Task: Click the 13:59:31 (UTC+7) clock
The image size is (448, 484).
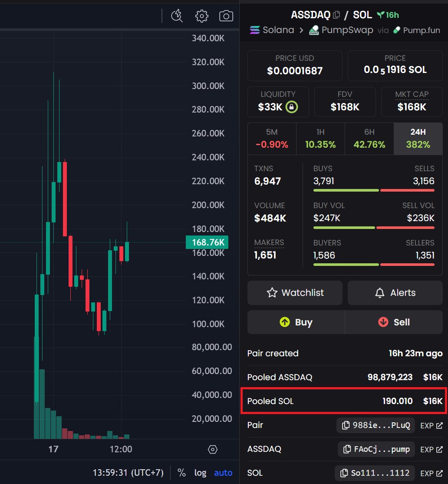Action: tap(128, 473)
